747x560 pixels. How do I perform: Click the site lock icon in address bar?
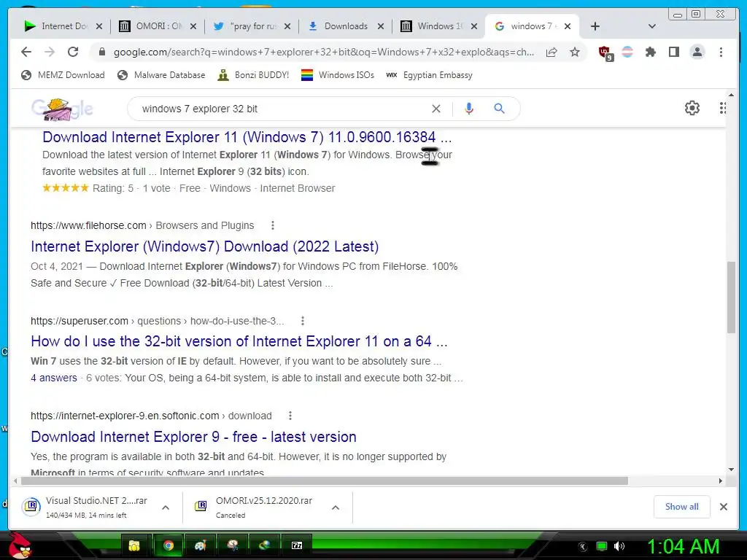pyautogui.click(x=102, y=52)
